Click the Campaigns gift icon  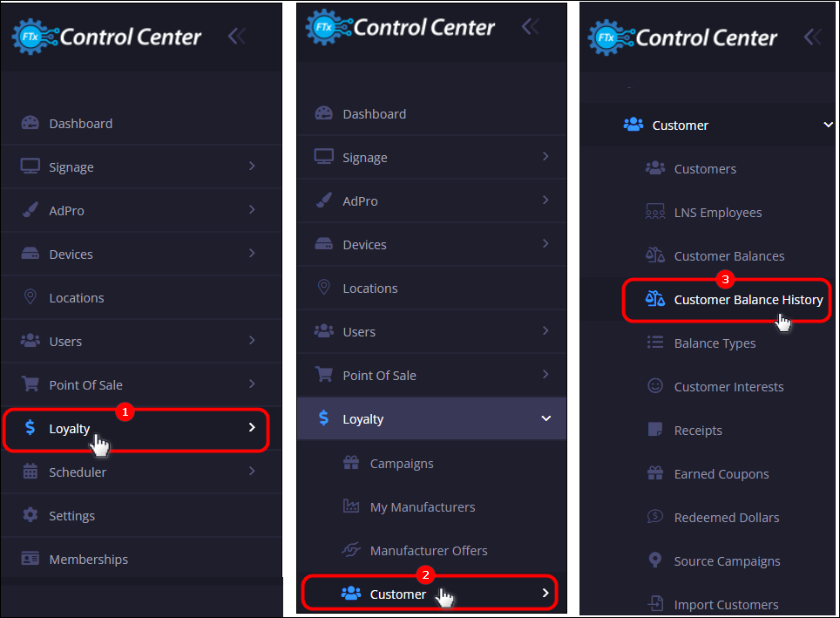pos(351,463)
